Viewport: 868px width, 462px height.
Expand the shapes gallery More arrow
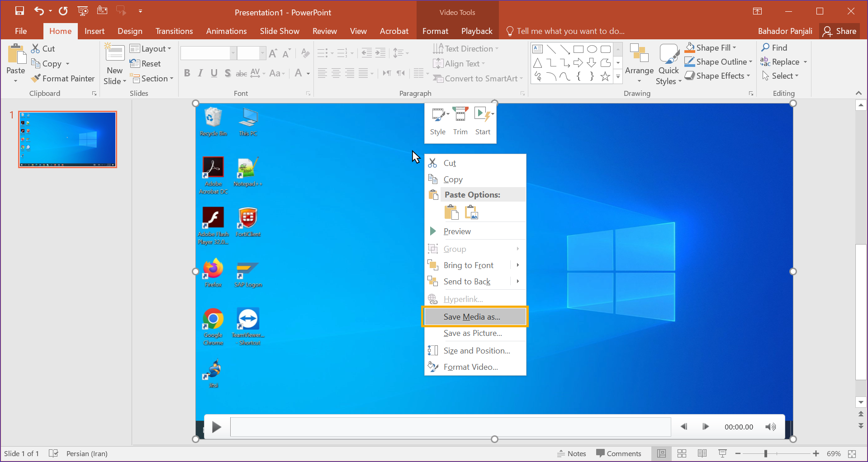tap(618, 77)
